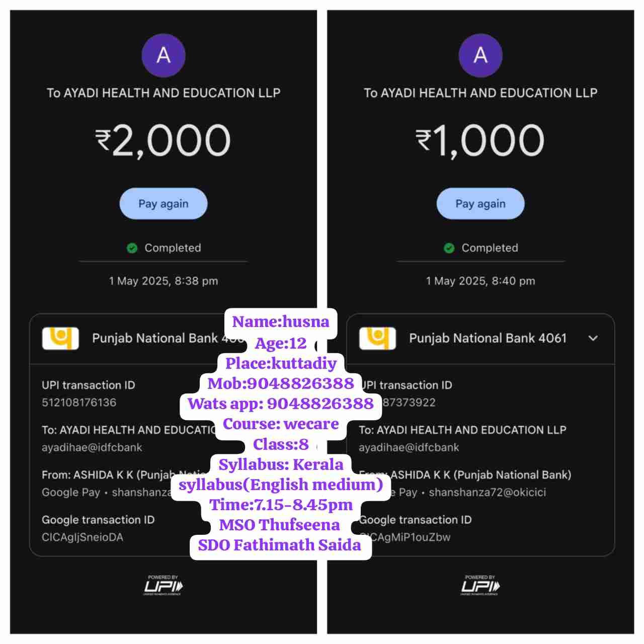Collapse the Punjab National Bank 4061 chevron
Viewport: 644px width, 644px height.
pos(593,338)
